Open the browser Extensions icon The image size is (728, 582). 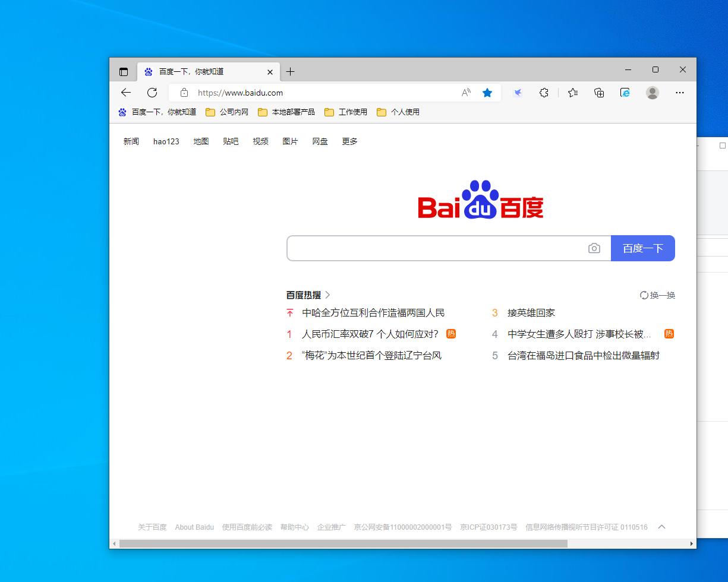coord(544,93)
